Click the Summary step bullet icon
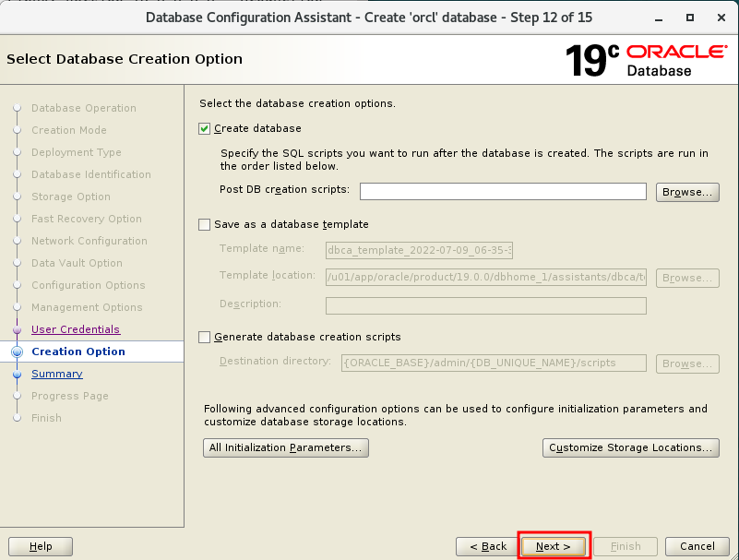This screenshot has height=560, width=739. coord(18,375)
